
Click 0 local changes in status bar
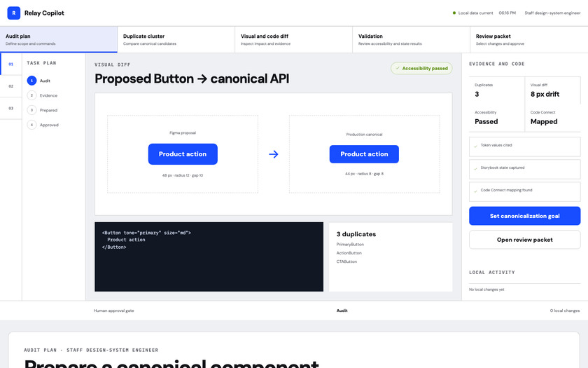565,311
